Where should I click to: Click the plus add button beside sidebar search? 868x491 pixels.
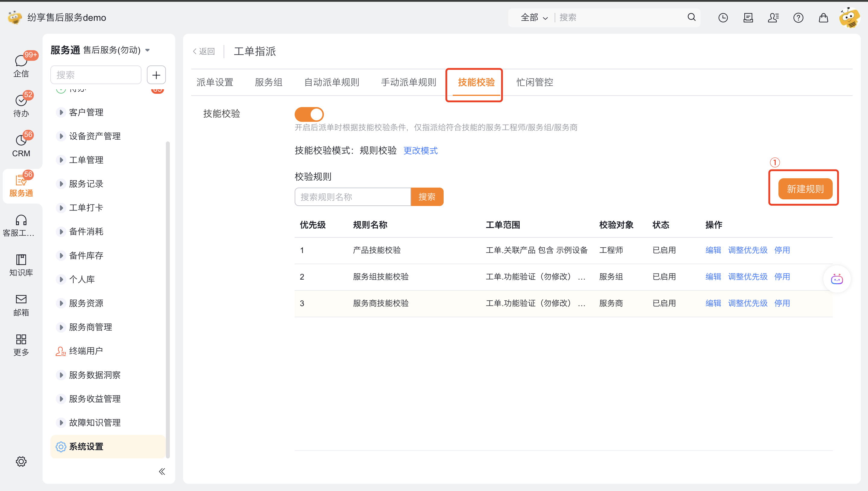click(x=156, y=75)
